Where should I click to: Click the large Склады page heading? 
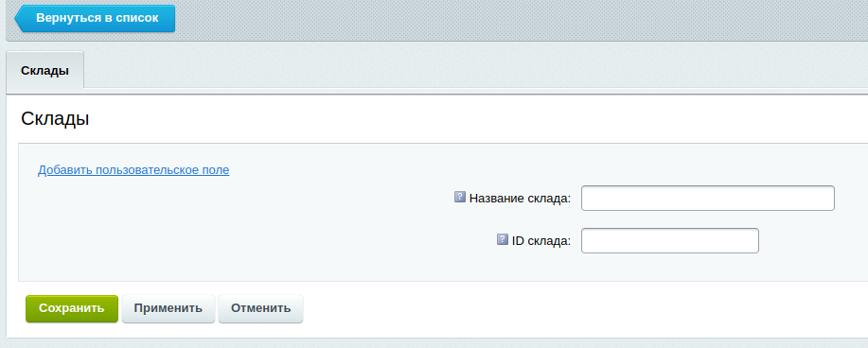(x=55, y=119)
